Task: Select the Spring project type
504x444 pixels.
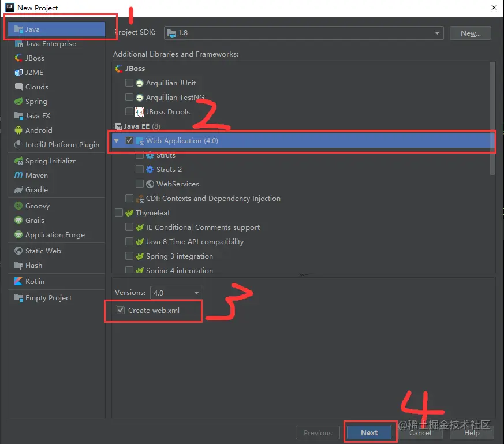Action: [x=57, y=101]
